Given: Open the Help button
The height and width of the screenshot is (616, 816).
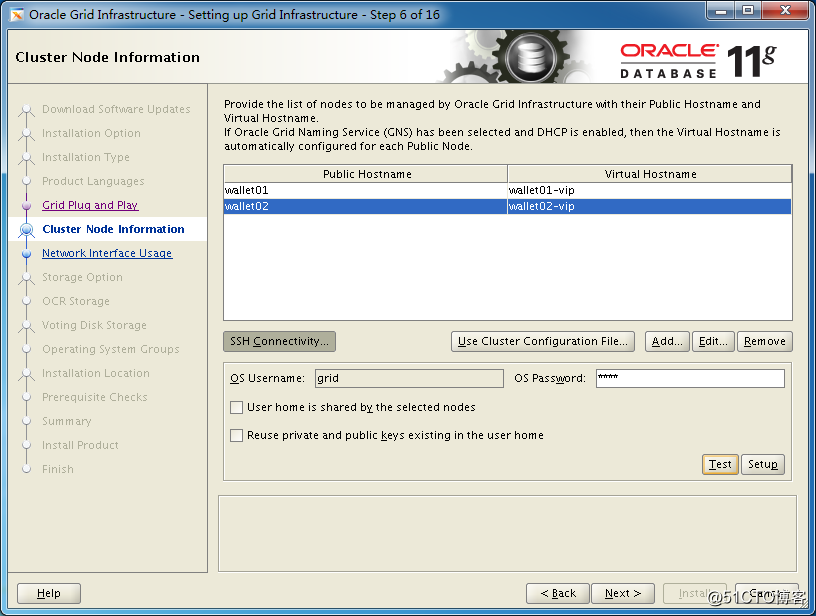Looking at the screenshot, I should (x=49, y=593).
